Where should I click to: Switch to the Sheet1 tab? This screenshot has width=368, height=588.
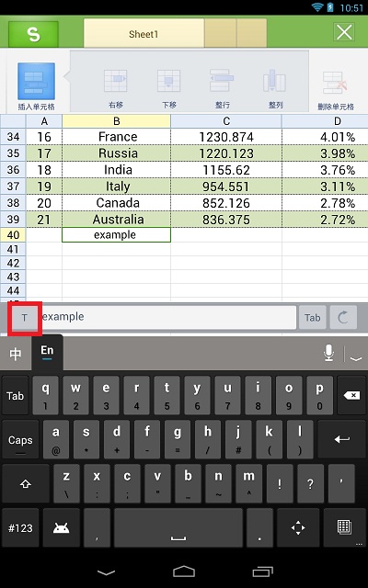tap(144, 34)
